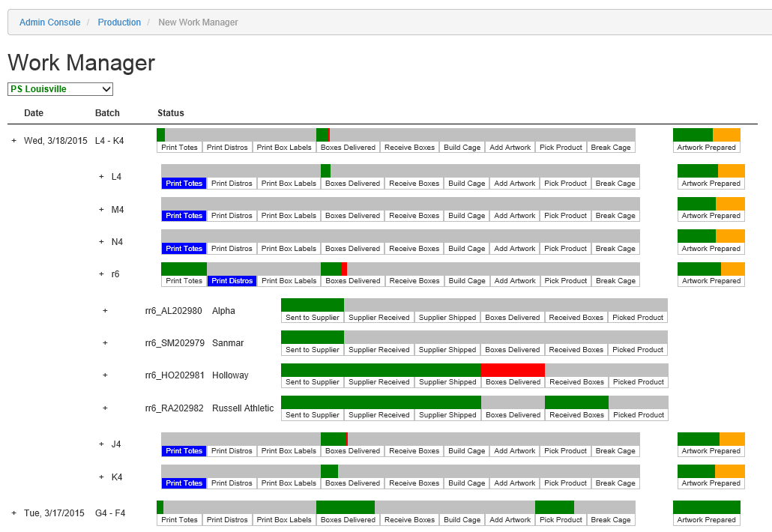Expand the L4 batch row
This screenshot has height=532, width=772.
pos(101,177)
